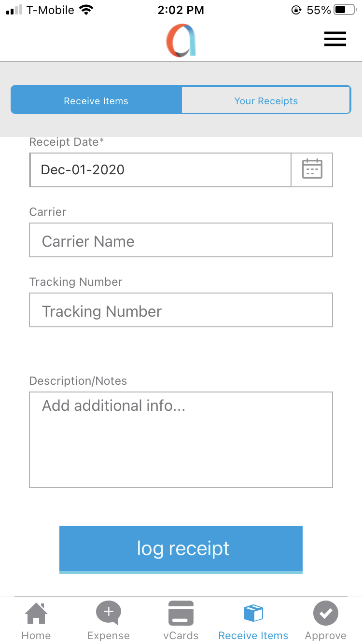Focus the Receipt Date field showing Dec-01-2020
This screenshot has width=362, height=644.
coord(160,169)
